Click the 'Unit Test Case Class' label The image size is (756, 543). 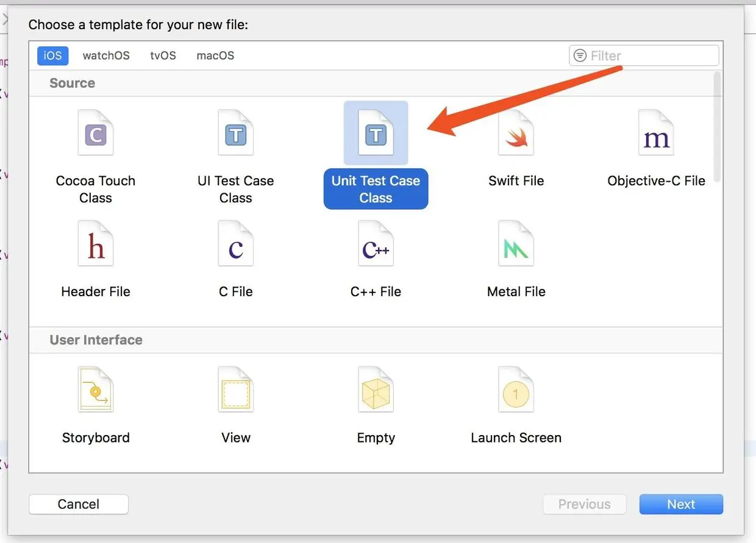click(376, 189)
